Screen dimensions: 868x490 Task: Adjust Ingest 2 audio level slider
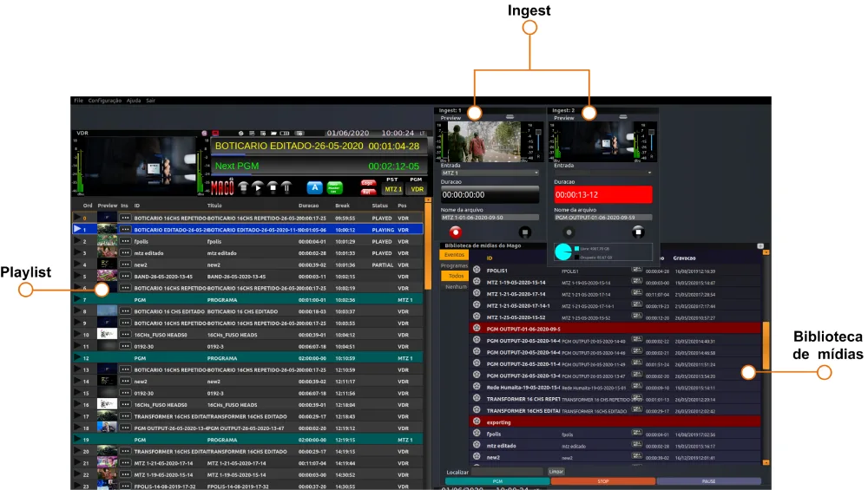[652, 133]
